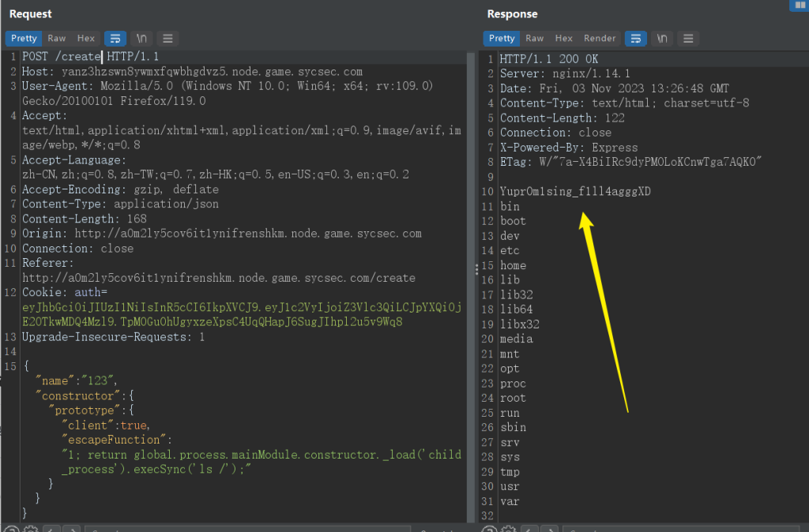Screen dimensions: 809x532
Task: Click the request "Content-Type: application/json" line
Action: (x=120, y=204)
